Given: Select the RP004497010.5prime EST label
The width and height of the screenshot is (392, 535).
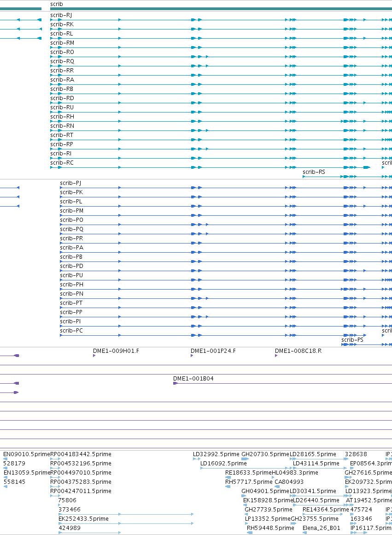Looking at the screenshot, I should (81, 473).
